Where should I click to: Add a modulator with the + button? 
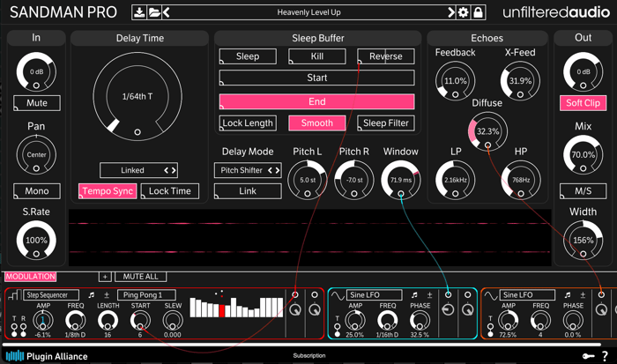click(105, 277)
